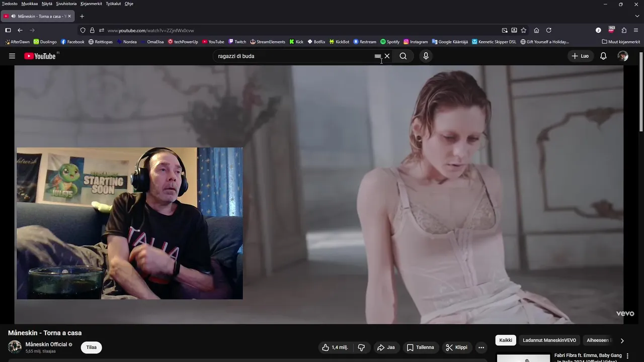Open the Ohje menu

click(129, 4)
